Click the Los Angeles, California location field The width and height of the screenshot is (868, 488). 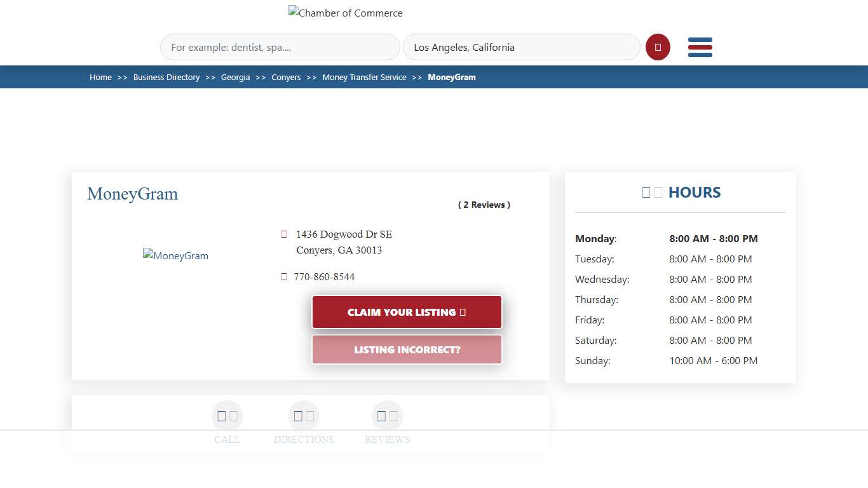tap(521, 47)
